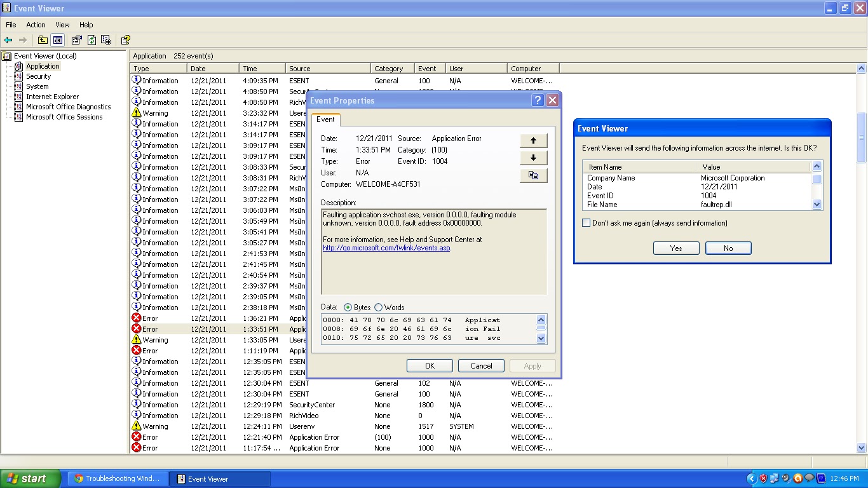The width and height of the screenshot is (868, 488).
Task: Click No in the Event Viewer prompt
Action: 728,248
